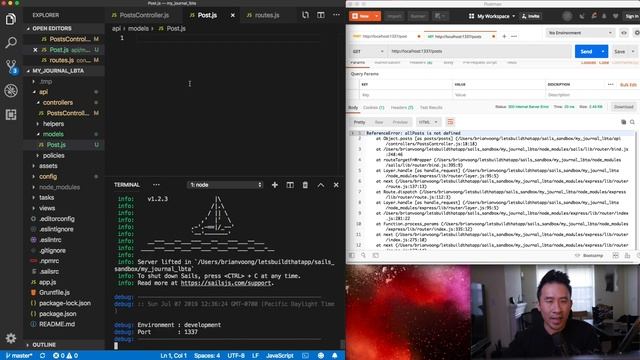This screenshot has width=640, height=360.
Task: Expand the policies folder
Action: tap(53, 156)
